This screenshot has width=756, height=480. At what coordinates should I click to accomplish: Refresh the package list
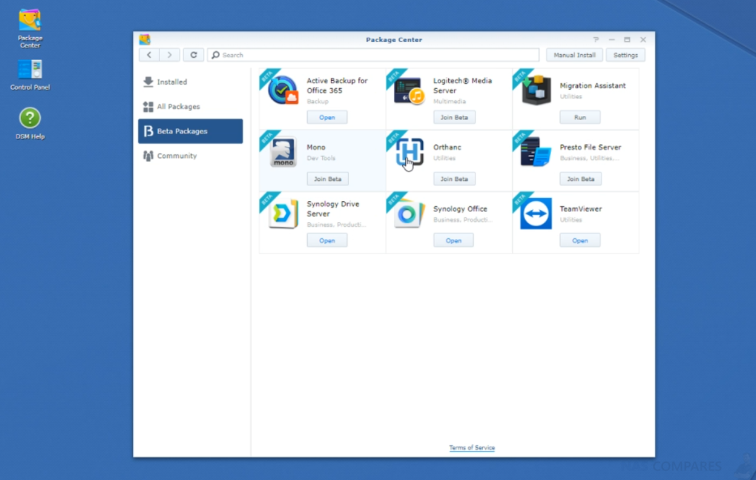point(193,55)
